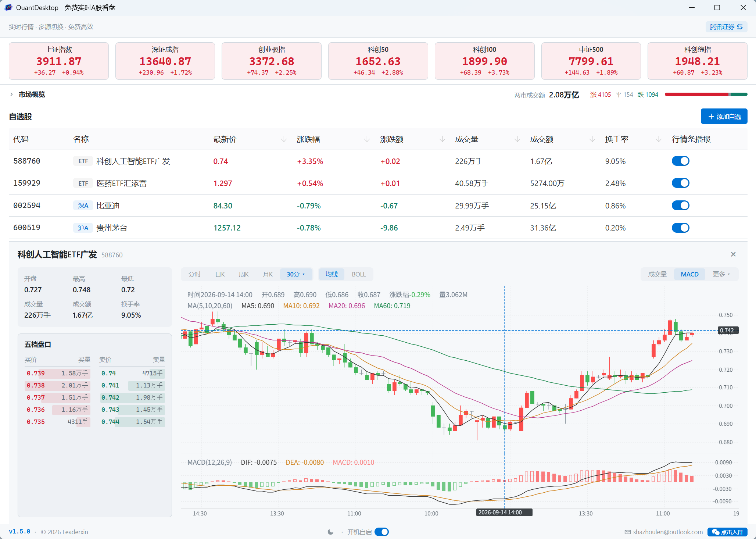Switch chart to 日K tab

220,274
